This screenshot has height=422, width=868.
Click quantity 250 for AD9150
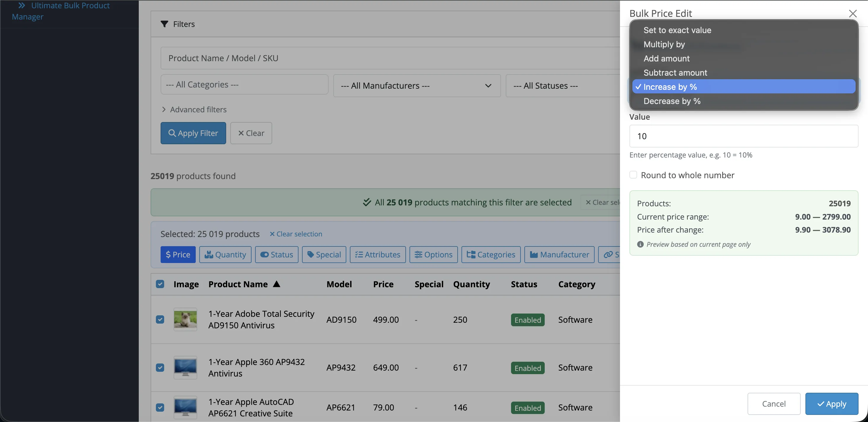(x=460, y=319)
